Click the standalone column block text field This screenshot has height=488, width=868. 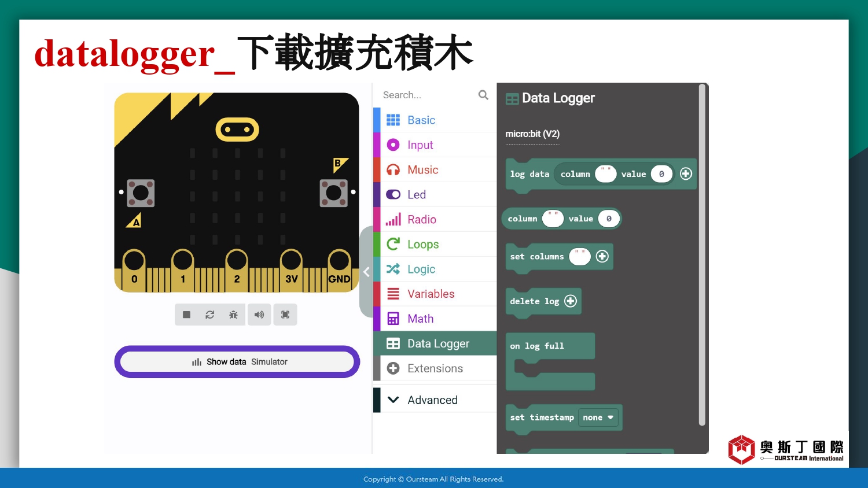point(553,219)
